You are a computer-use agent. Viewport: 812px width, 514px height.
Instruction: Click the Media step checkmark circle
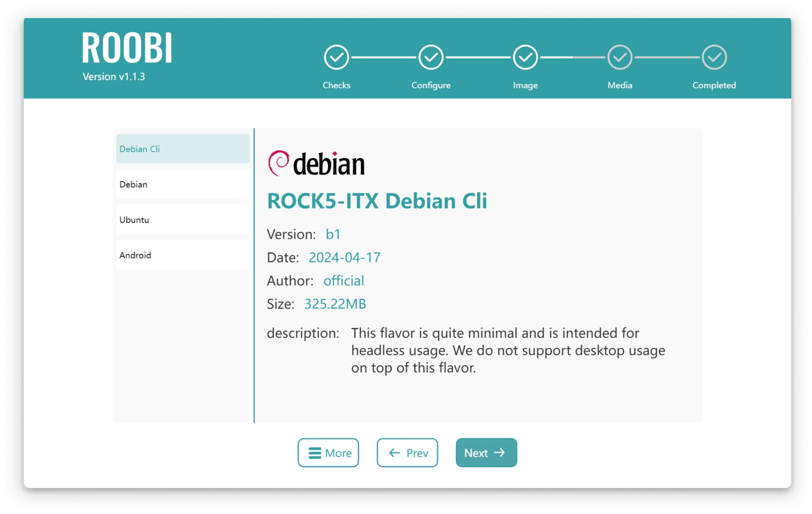(x=619, y=57)
